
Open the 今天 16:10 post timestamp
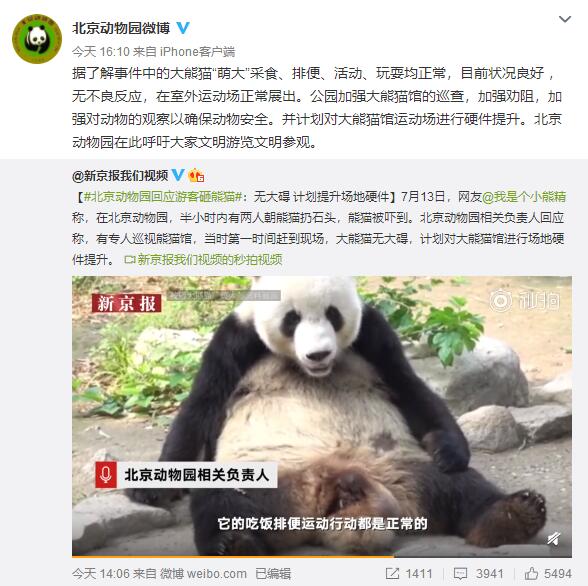(101, 51)
